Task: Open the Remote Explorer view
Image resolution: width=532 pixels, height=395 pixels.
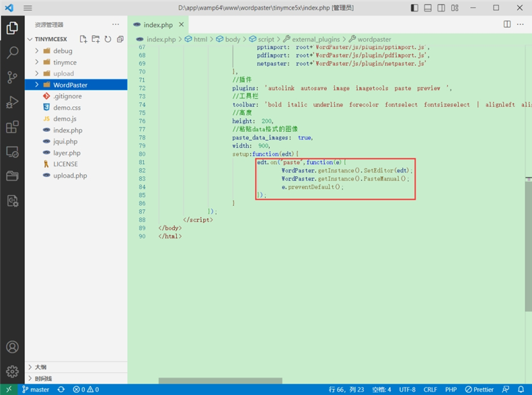Action: (12, 152)
